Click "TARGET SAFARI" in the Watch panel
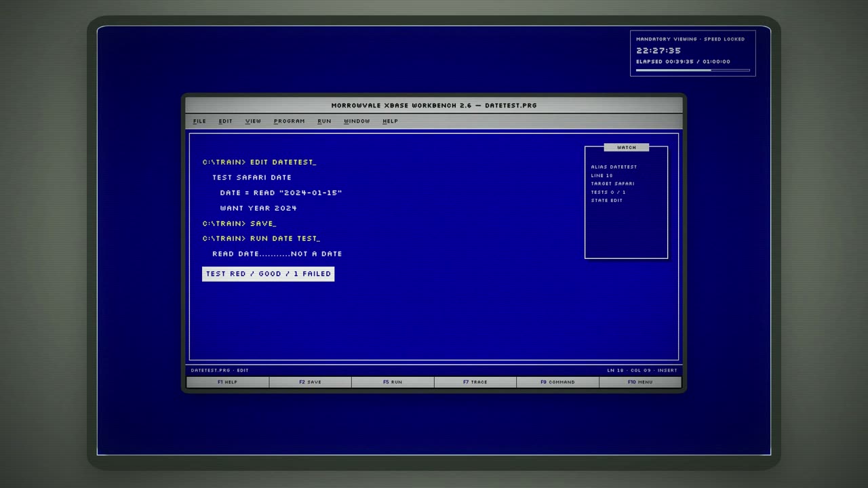The height and width of the screenshot is (488, 868). tap(612, 184)
